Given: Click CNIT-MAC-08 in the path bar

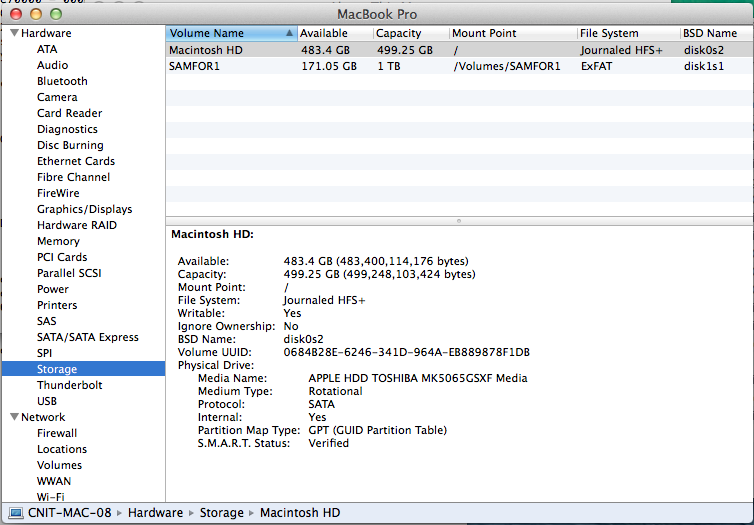Looking at the screenshot, I should tap(69, 513).
